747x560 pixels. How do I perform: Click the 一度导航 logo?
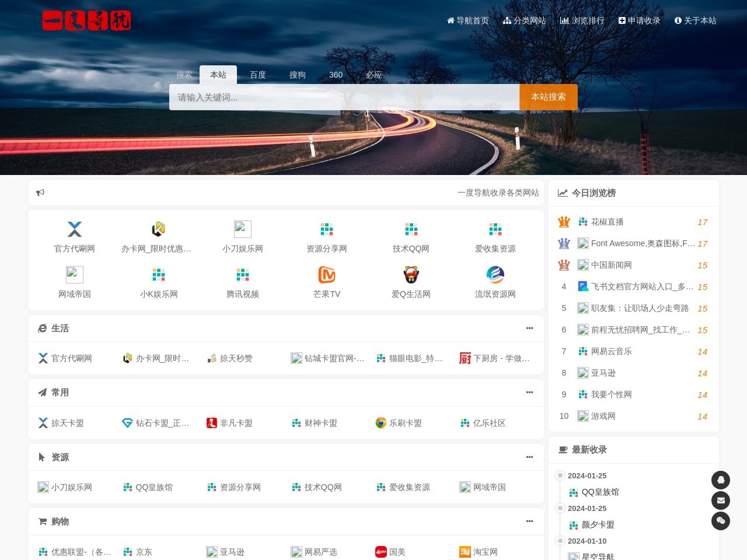click(x=86, y=20)
